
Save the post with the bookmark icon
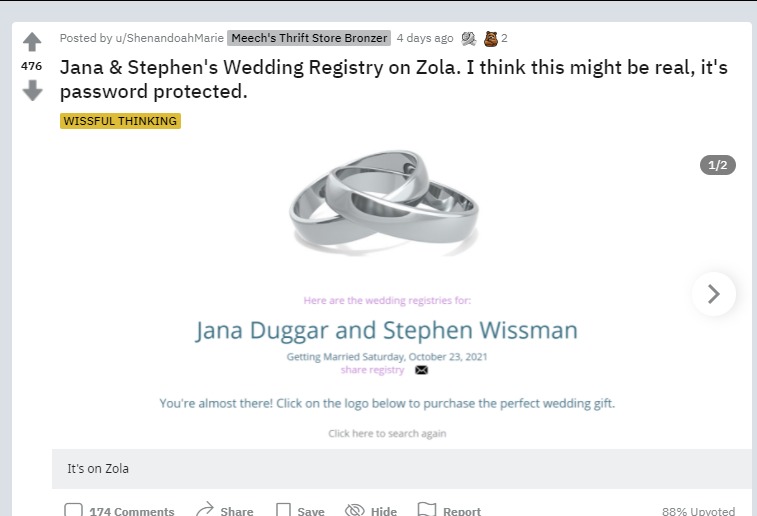click(284, 510)
